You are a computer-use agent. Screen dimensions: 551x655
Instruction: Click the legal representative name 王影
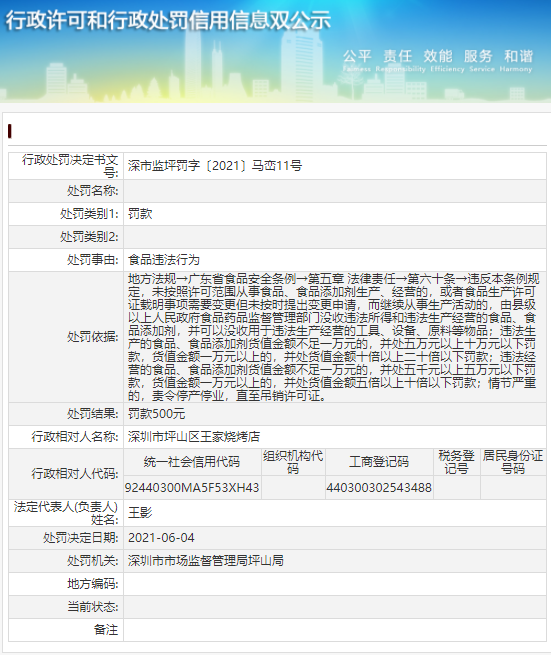click(x=140, y=513)
